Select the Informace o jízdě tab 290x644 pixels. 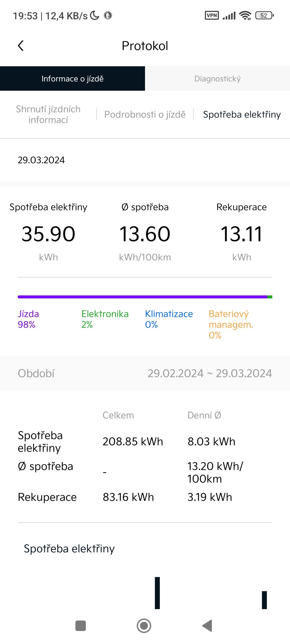[73, 78]
